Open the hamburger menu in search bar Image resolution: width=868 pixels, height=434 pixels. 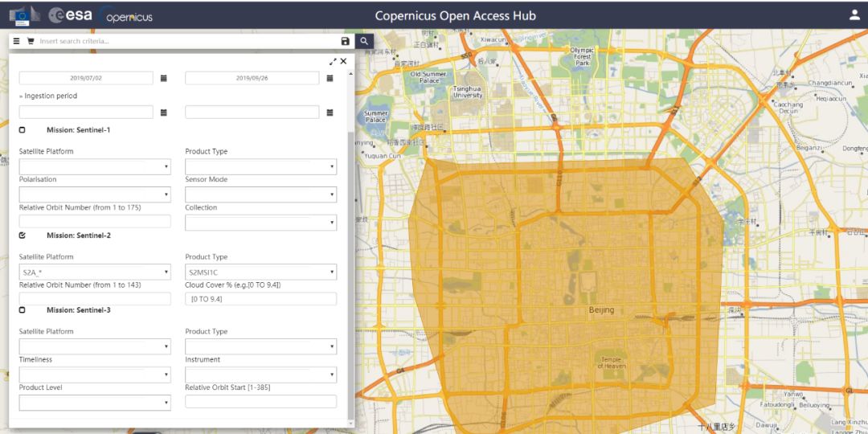pos(17,42)
